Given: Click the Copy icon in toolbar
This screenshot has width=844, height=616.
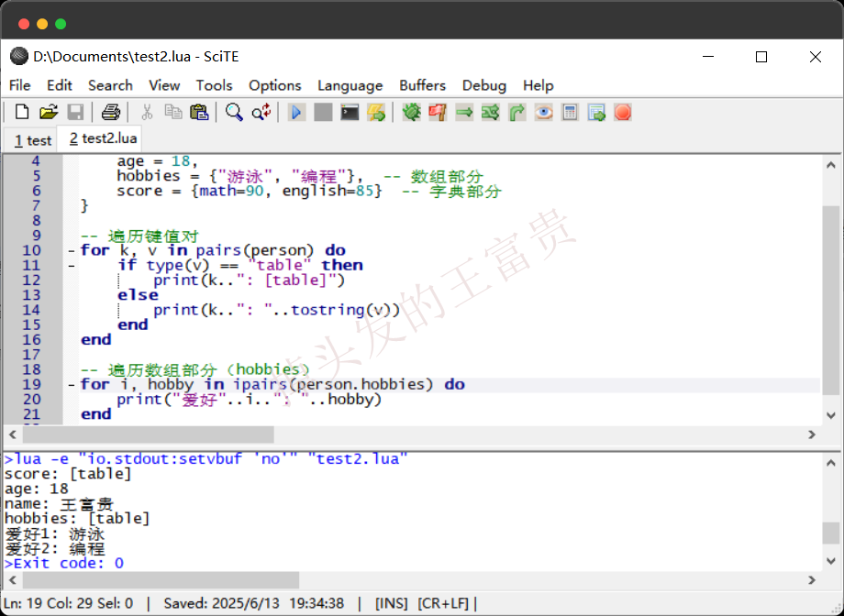Looking at the screenshot, I should (172, 113).
